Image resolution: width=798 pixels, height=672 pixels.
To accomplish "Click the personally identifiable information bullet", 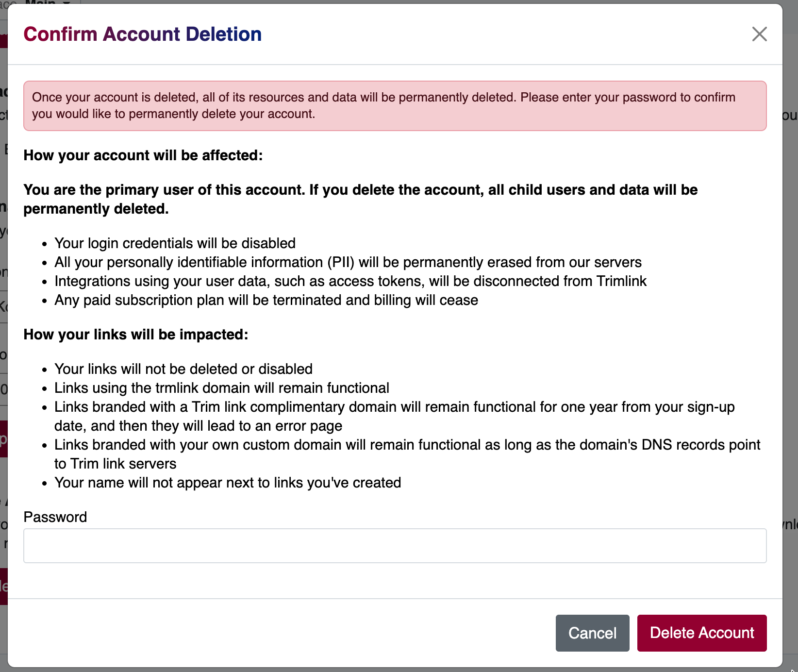I will pos(348,262).
